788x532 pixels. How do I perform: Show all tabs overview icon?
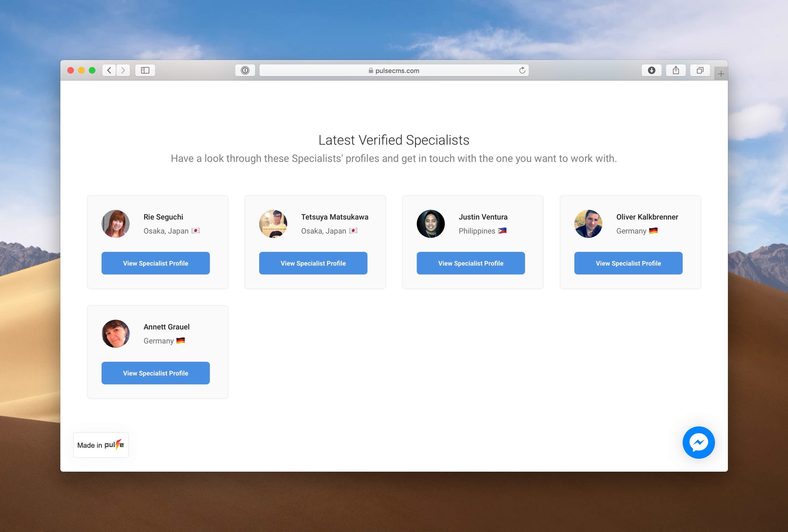[700, 70]
